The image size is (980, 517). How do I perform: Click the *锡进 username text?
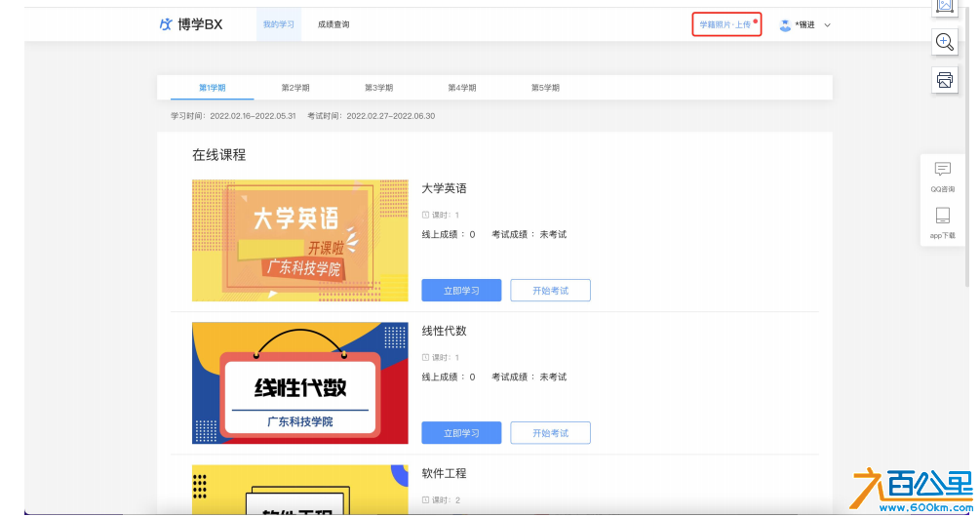pyautogui.click(x=805, y=25)
